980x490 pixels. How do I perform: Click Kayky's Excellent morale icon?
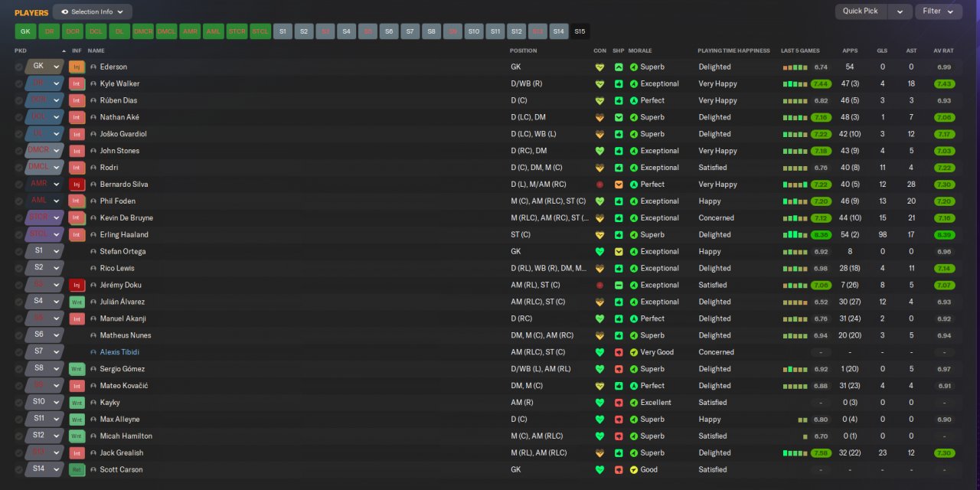tap(634, 403)
